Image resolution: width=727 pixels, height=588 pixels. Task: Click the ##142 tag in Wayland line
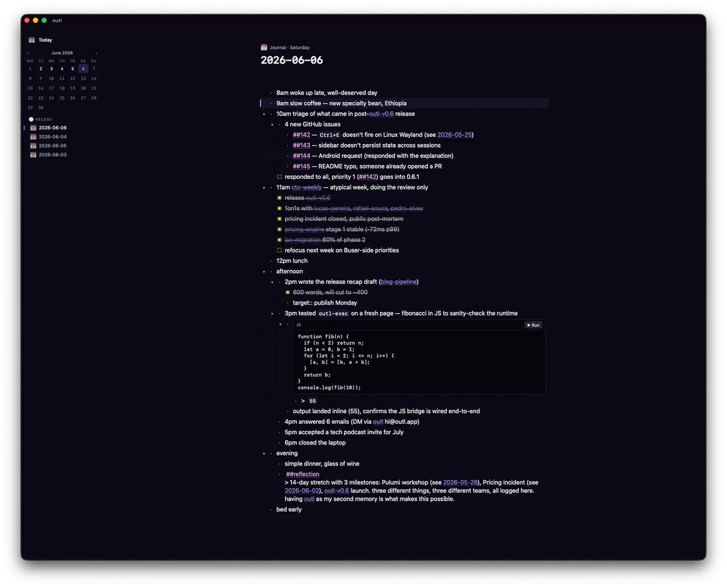coord(301,135)
